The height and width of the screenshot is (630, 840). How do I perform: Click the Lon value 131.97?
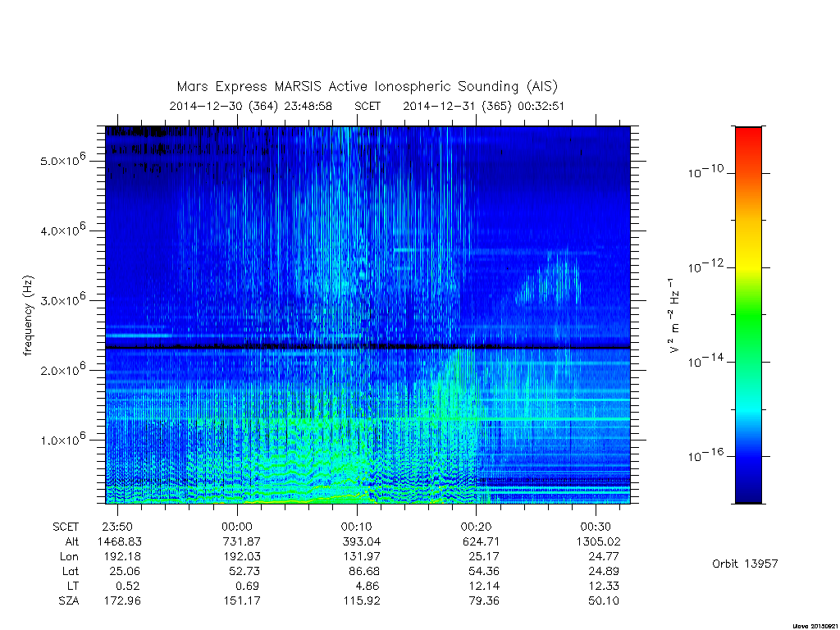click(x=362, y=557)
